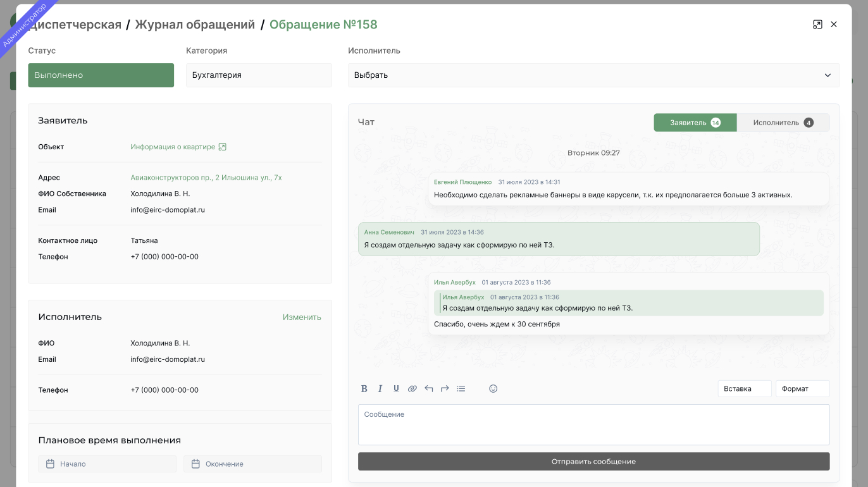Open the Вставка menu in editor
868x487 pixels.
(744, 388)
